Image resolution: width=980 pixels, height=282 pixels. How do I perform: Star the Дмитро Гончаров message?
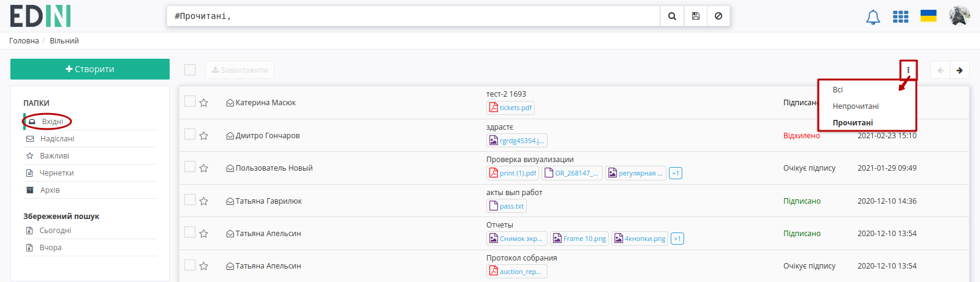pos(204,136)
